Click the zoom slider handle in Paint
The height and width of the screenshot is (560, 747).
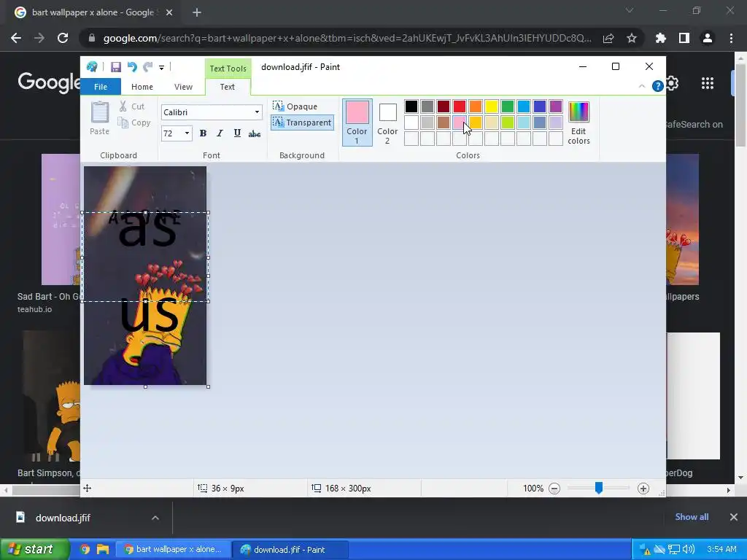point(599,488)
